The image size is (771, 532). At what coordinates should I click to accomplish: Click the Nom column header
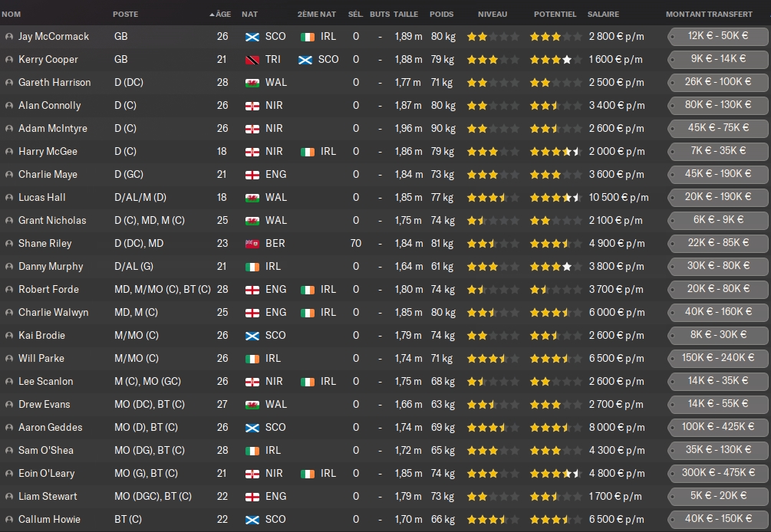(x=12, y=15)
